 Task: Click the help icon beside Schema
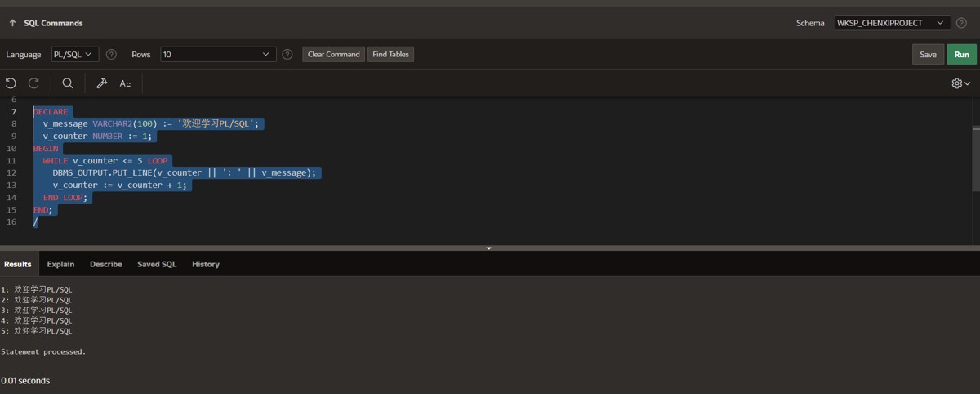(961, 23)
